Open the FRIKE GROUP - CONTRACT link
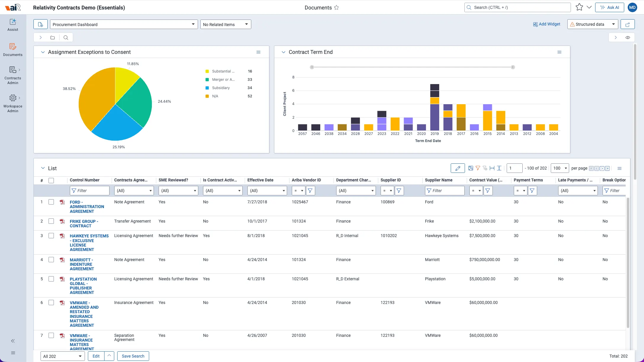Viewport: 644px width, 362px height. click(84, 223)
